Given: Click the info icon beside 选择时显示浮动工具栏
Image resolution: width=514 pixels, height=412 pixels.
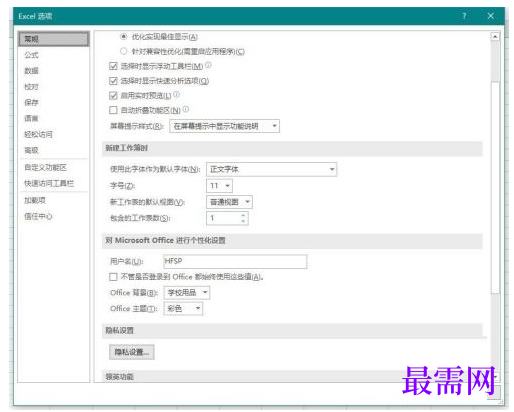Looking at the screenshot, I should click(208, 65).
